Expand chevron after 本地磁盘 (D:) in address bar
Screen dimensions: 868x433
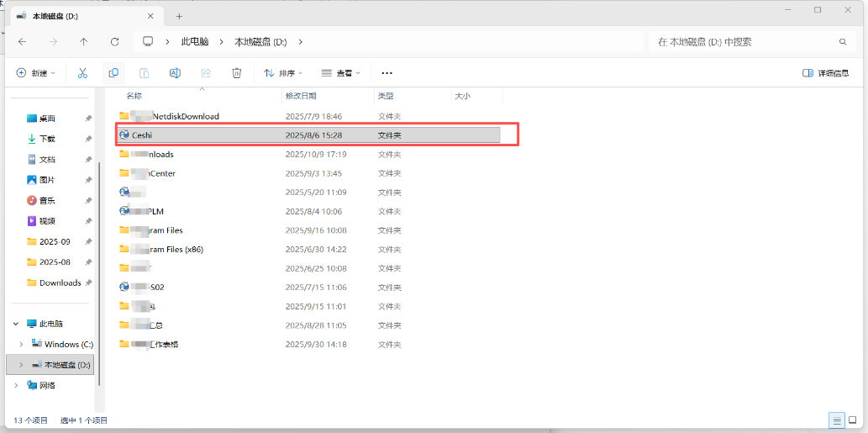301,41
